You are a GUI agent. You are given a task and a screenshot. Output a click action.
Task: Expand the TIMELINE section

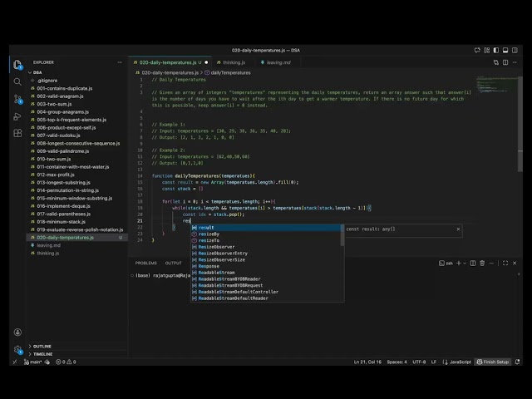click(x=42, y=353)
